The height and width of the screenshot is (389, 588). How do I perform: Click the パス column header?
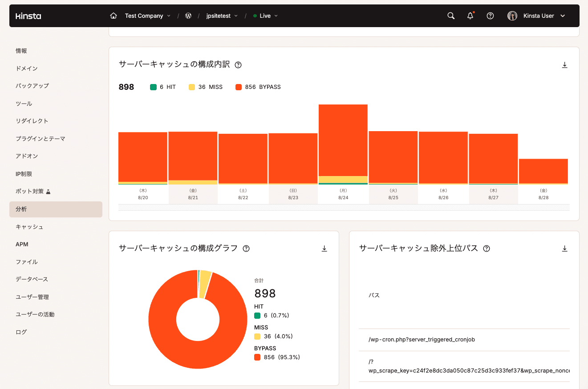374,295
